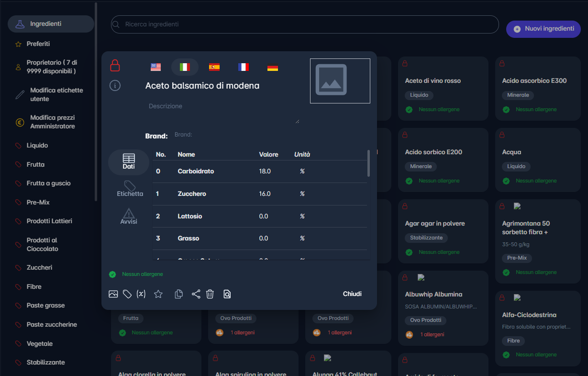Viewport: 588px width, 376px height.
Task: Click the red lock icon in the ingredient dialog
Action: point(115,65)
